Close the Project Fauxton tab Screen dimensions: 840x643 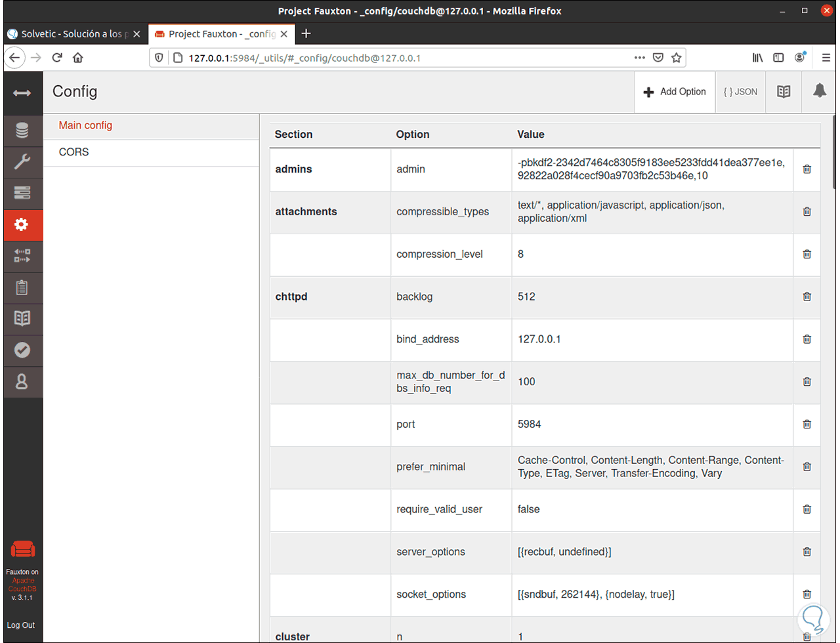click(284, 34)
